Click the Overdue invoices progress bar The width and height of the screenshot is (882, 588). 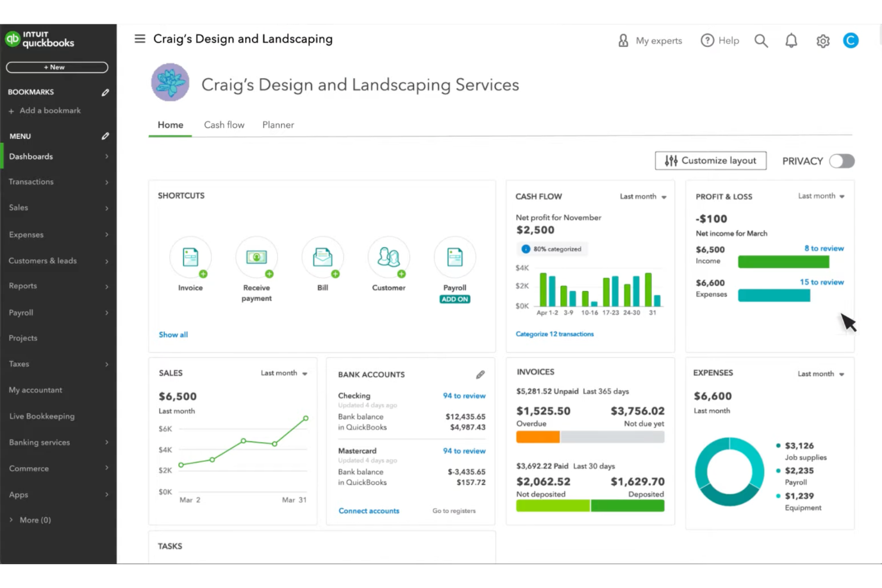538,437
